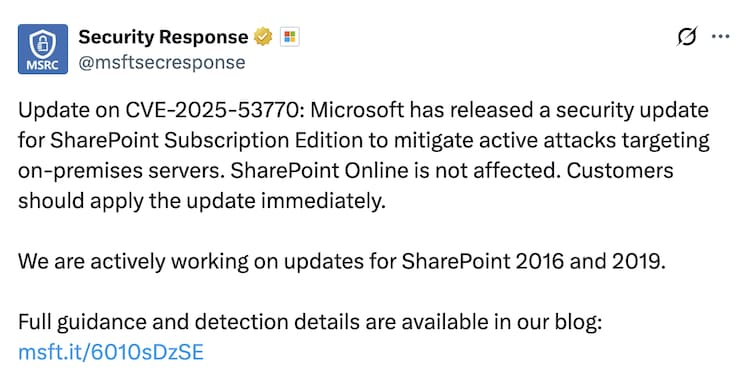Open Security Response profile name
This screenshot has width=750, height=381.
pos(163,37)
